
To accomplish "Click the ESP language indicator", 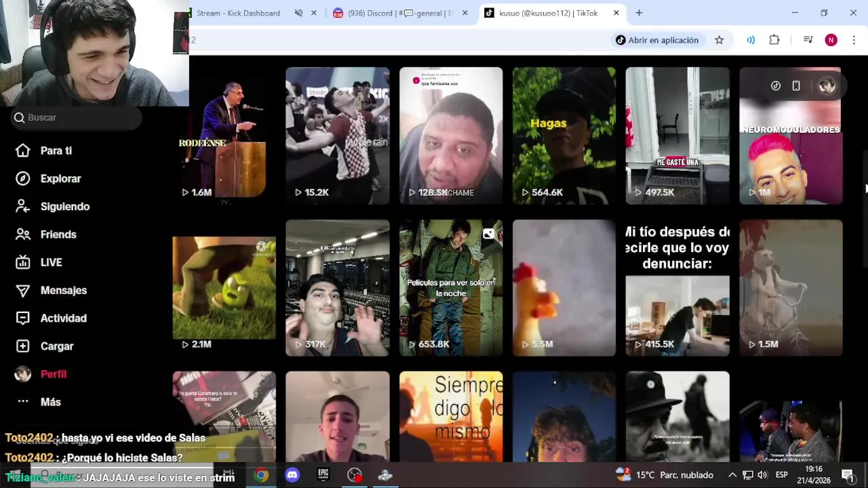I will (x=781, y=475).
